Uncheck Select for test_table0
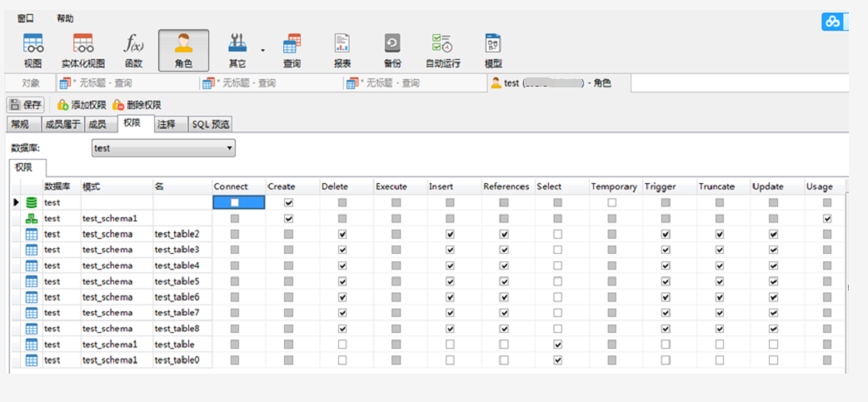Viewport: 868px width, 402px height. point(557,360)
